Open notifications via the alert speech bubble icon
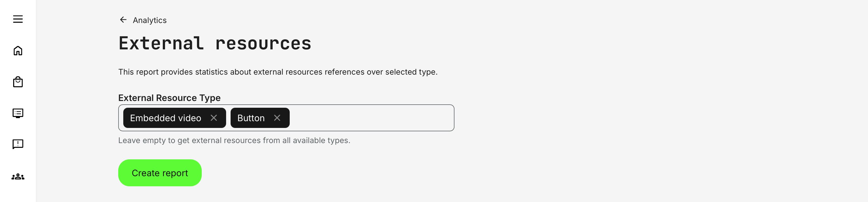 (x=18, y=144)
